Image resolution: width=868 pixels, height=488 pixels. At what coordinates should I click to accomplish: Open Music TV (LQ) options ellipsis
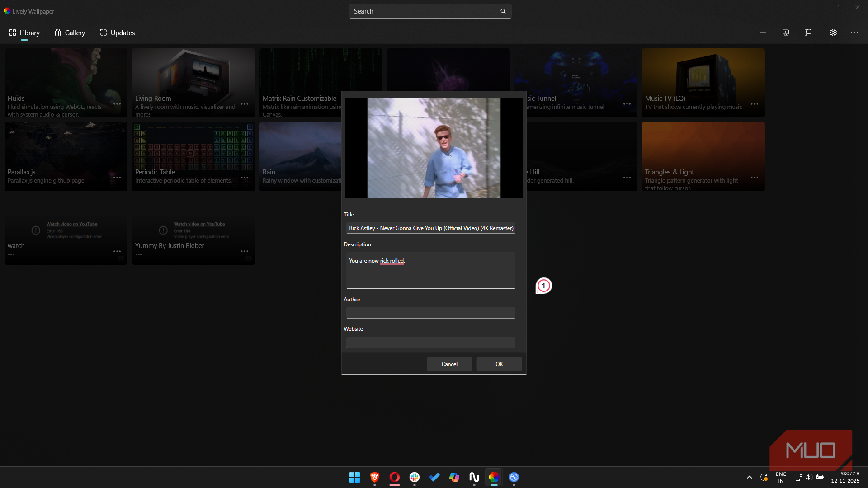click(755, 104)
